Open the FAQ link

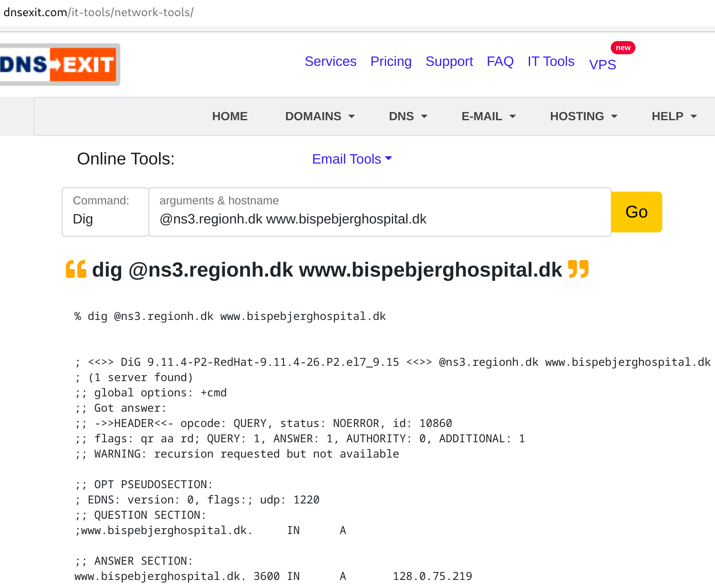(x=500, y=62)
